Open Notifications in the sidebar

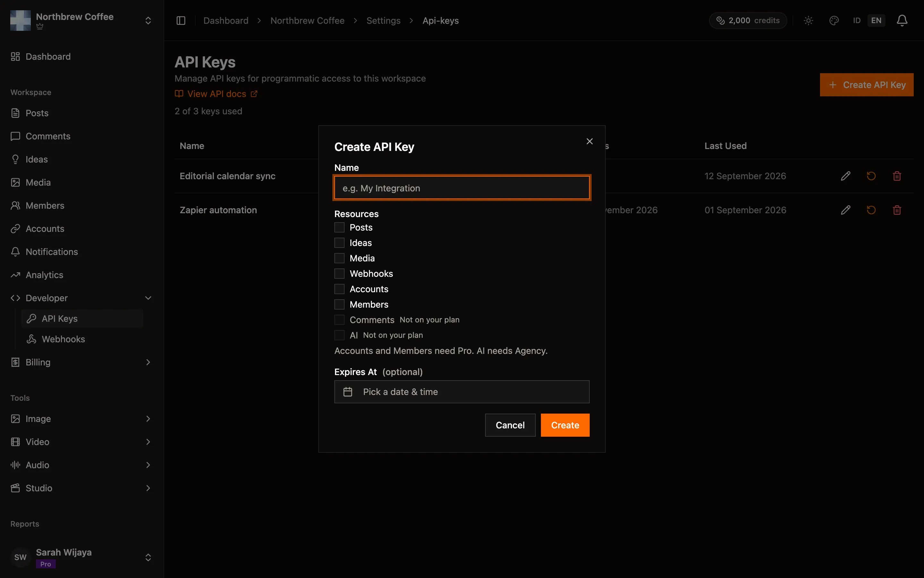click(x=82, y=252)
